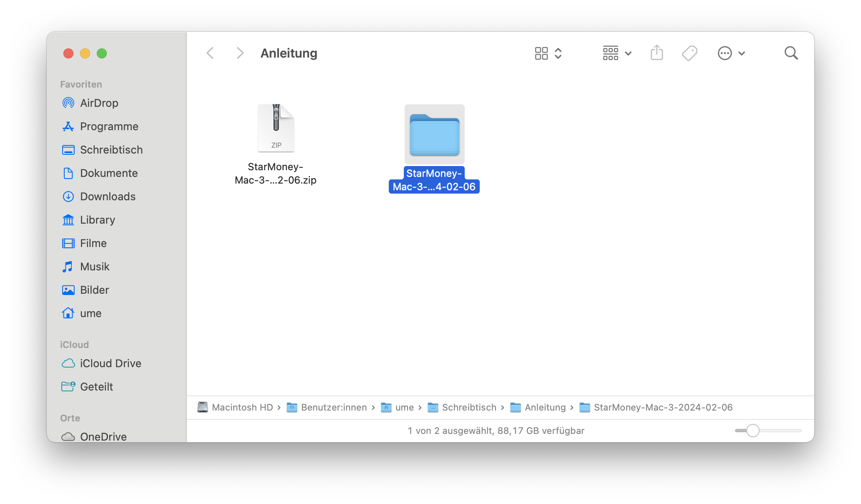Image resolution: width=861 pixels, height=504 pixels.
Task: Click Macintosh HD in path bar
Action: coord(242,407)
